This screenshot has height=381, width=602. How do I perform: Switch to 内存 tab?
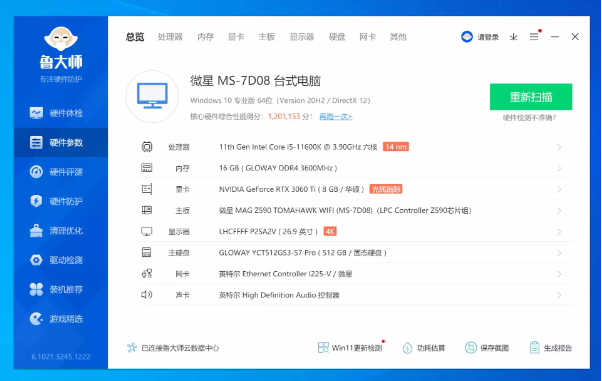coord(205,37)
